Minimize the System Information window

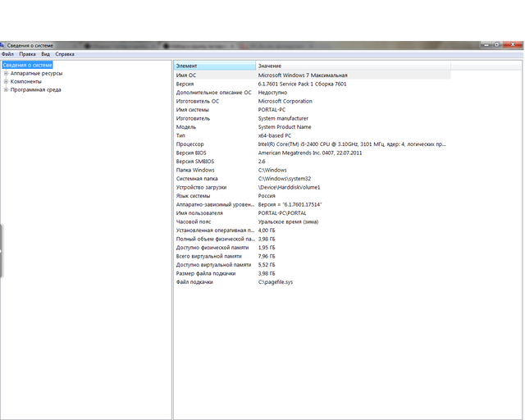(x=486, y=44)
